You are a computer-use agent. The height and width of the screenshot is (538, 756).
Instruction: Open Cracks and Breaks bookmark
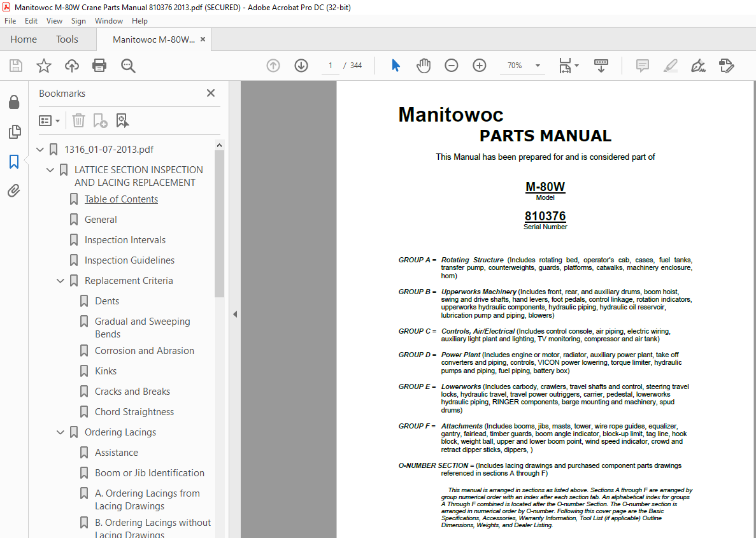pyautogui.click(x=132, y=392)
